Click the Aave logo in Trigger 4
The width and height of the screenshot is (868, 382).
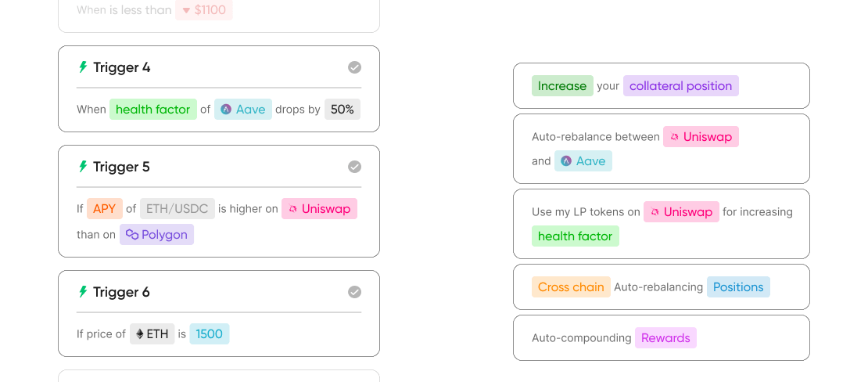pos(227,110)
